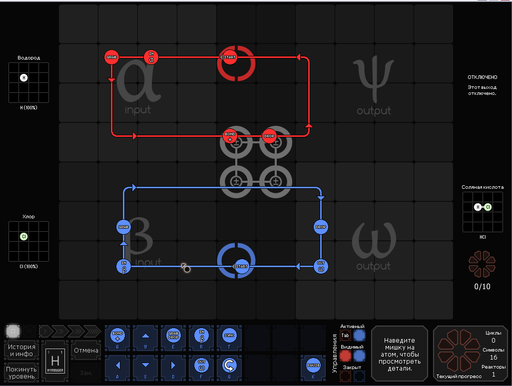Toggle red waldo Locked state

point(345,376)
